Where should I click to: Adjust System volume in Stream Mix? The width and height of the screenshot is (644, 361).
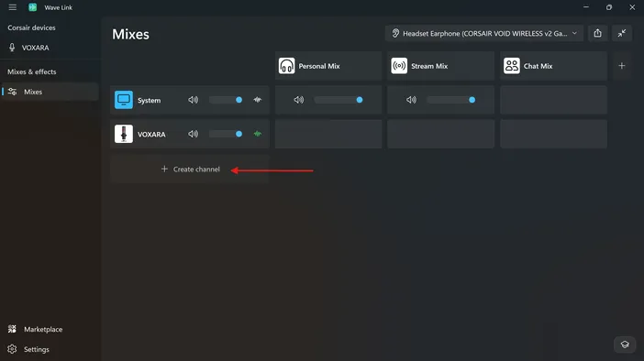(x=451, y=100)
